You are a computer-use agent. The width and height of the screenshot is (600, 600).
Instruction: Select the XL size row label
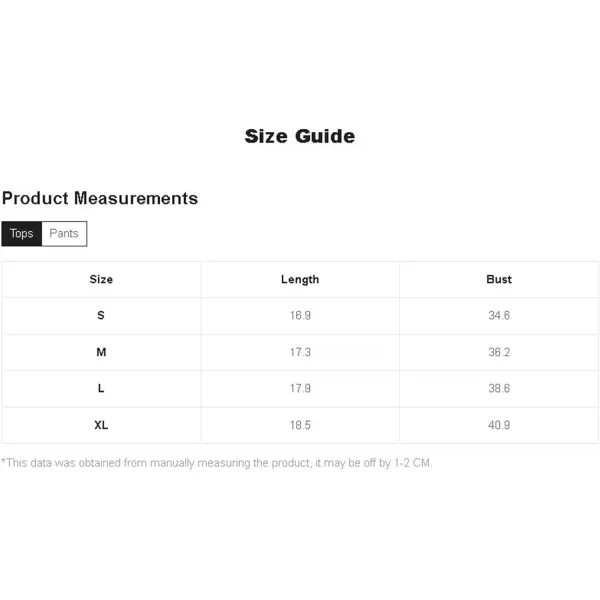101,425
